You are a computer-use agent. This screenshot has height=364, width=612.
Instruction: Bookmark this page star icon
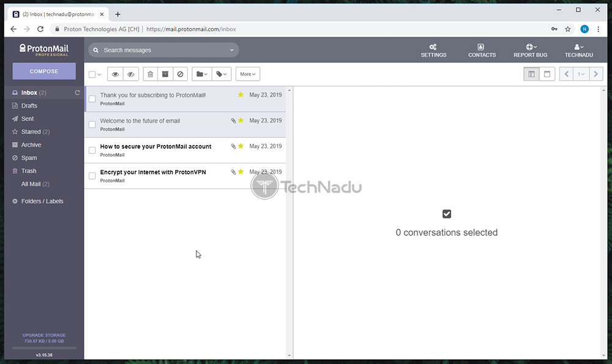tap(567, 29)
